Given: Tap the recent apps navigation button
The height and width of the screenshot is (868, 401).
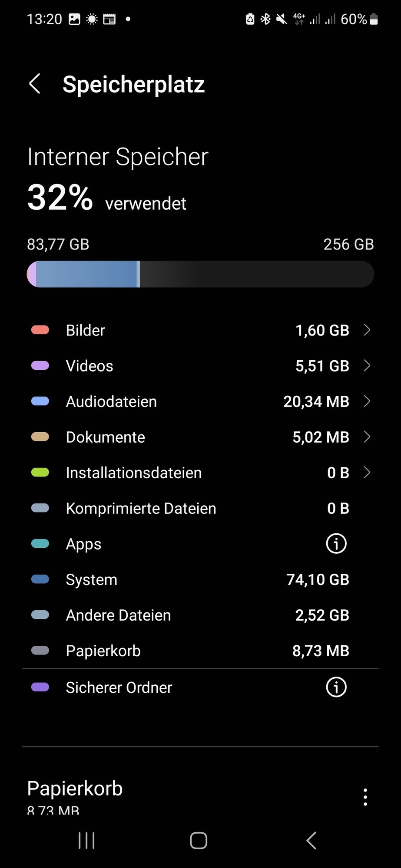Looking at the screenshot, I should 86,841.
